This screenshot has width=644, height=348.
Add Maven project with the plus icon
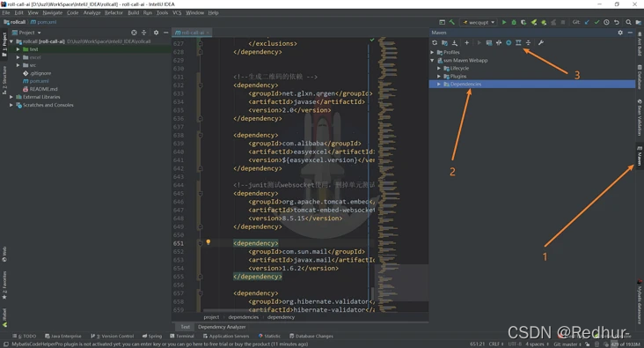tap(466, 43)
